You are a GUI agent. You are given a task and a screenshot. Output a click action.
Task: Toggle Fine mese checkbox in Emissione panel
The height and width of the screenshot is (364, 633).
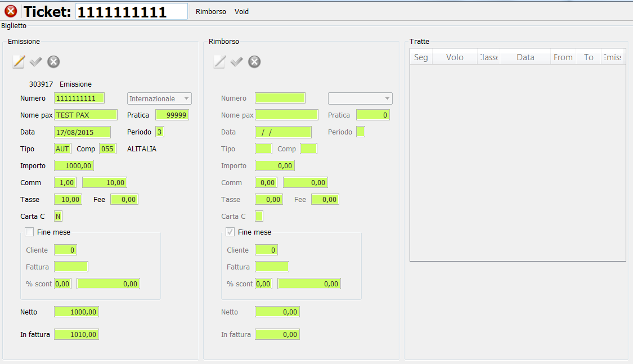[29, 232]
